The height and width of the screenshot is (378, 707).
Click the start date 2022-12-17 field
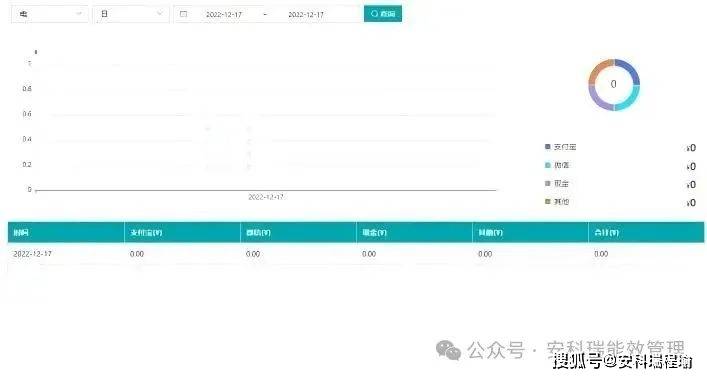(x=224, y=14)
